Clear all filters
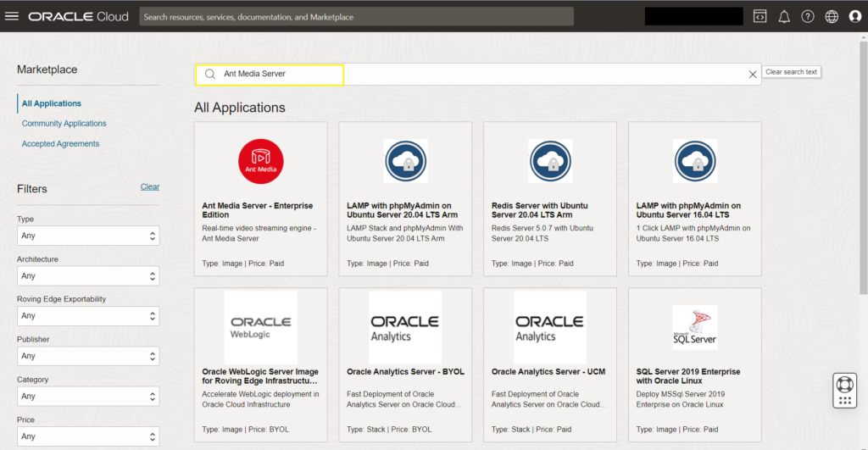868x450 pixels. pos(150,186)
